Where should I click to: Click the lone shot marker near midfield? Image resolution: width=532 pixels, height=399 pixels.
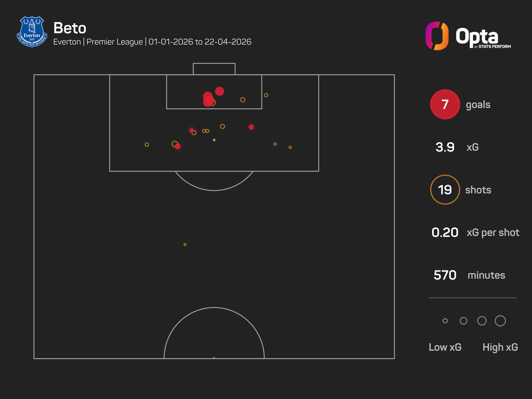tap(185, 244)
